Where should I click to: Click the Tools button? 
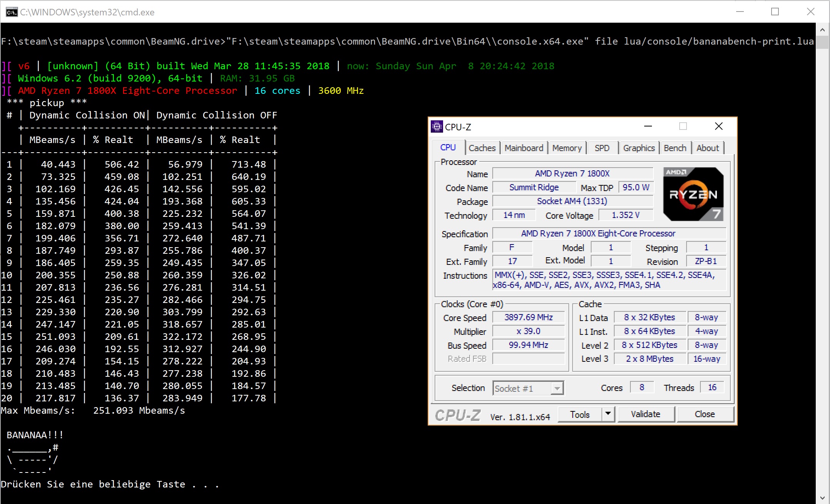[x=580, y=414]
